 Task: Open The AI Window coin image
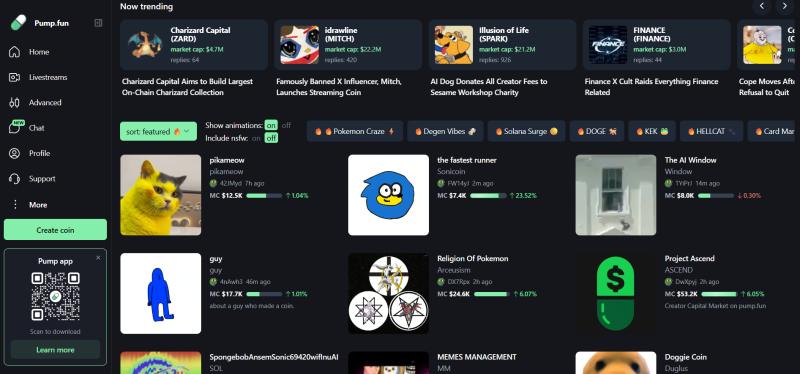[x=616, y=195]
